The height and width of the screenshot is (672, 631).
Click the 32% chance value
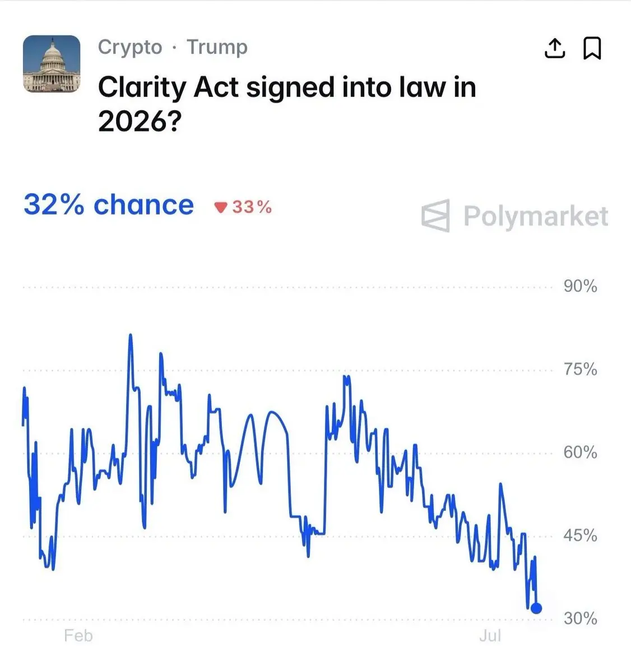(109, 205)
